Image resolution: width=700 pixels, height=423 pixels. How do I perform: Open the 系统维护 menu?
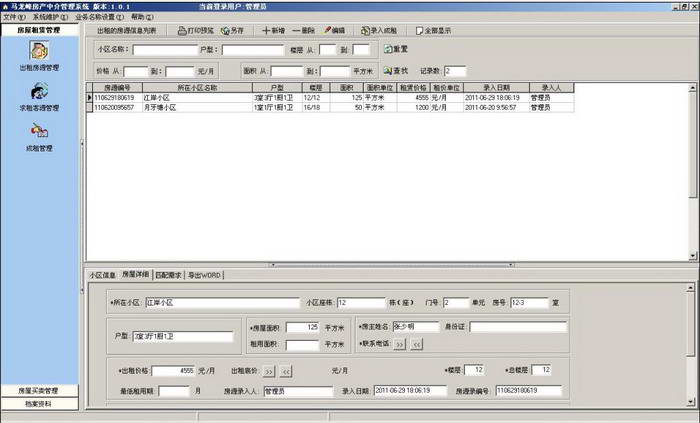[x=50, y=18]
